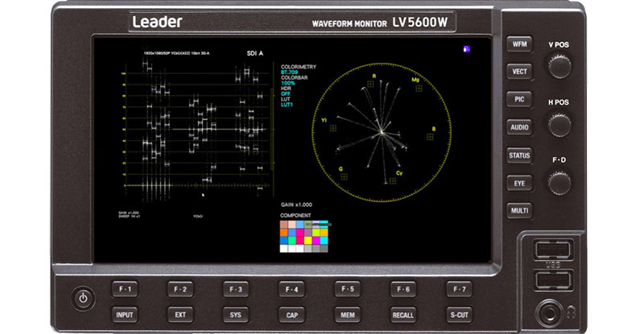Image resolution: width=644 pixels, height=334 pixels.
Task: Click the R target box on vectorscope
Action: pyautogui.click(x=370, y=84)
